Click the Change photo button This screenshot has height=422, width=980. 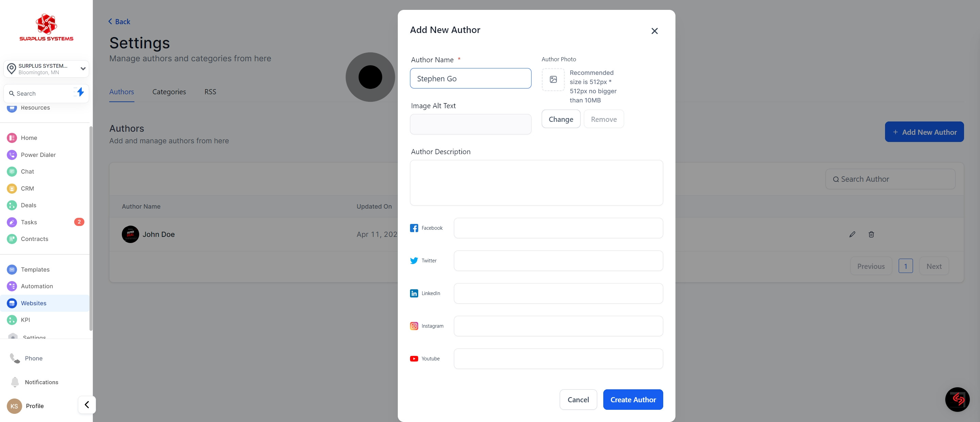coord(561,119)
